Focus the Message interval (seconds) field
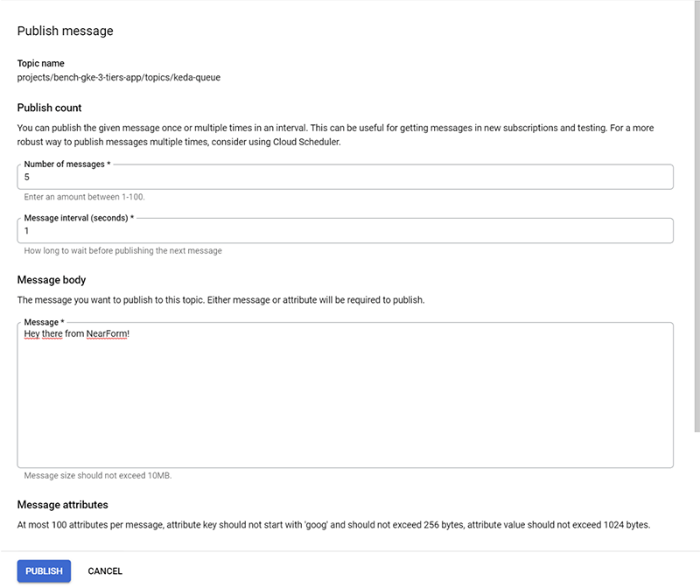Screen dimensions: 700x588 coord(345,231)
